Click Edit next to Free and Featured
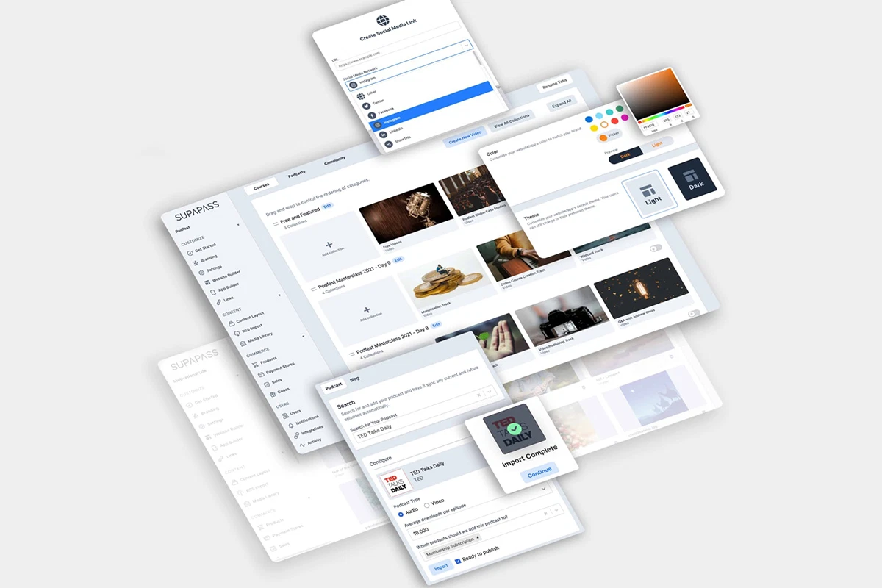 pyautogui.click(x=327, y=206)
